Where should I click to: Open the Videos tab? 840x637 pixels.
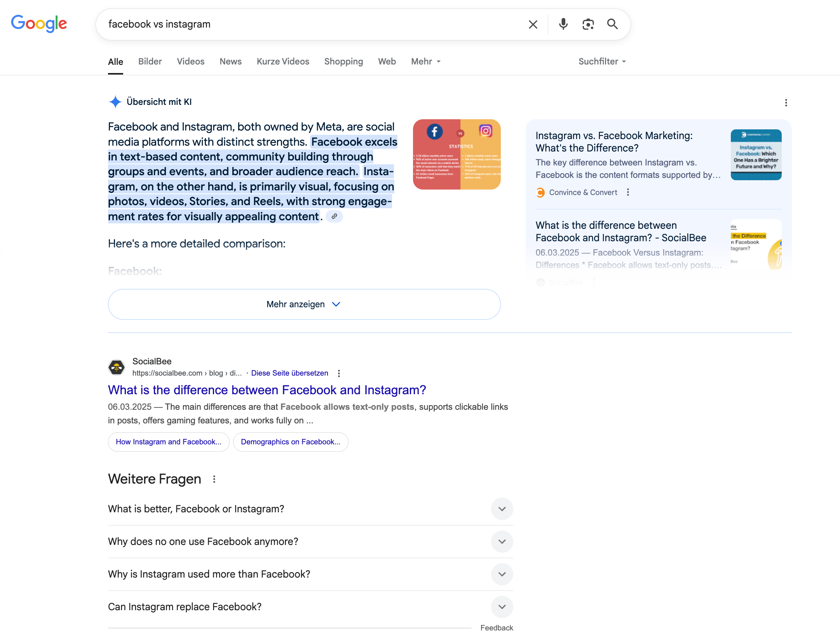[x=190, y=61]
